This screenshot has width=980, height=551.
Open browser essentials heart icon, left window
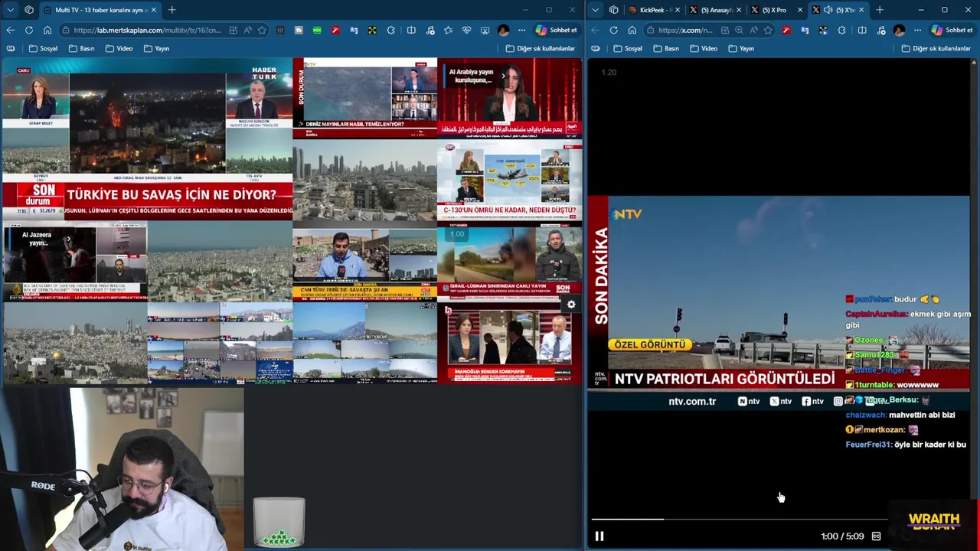click(x=466, y=30)
